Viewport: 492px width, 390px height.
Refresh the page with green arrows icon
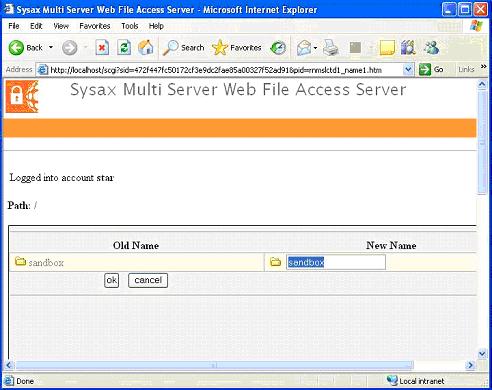[x=124, y=48]
